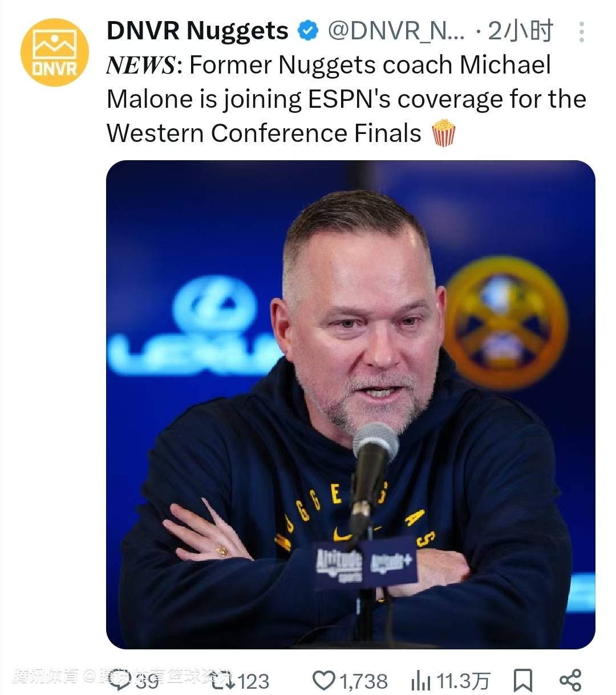
Task: Open the Michael Malone press conference photo
Action: coord(350,404)
